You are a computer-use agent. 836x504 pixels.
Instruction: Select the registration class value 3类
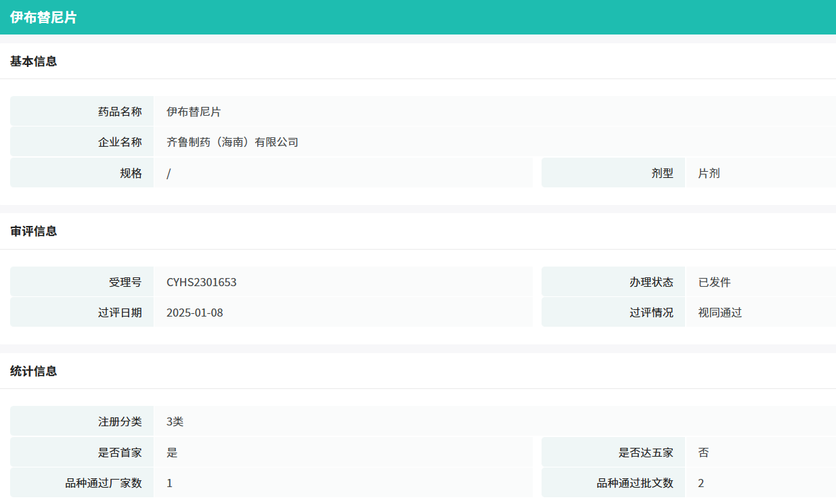[175, 421]
